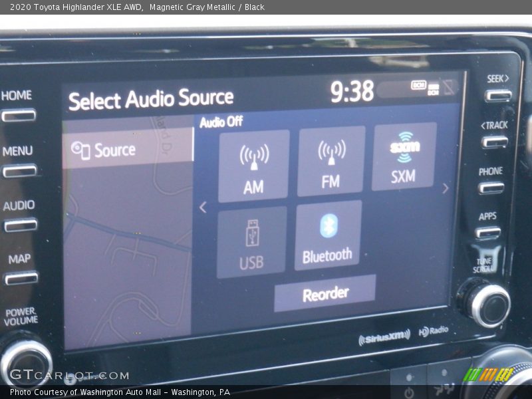The height and width of the screenshot is (399, 532).
Task: Select the FM radio source tile
Action: pos(331,161)
